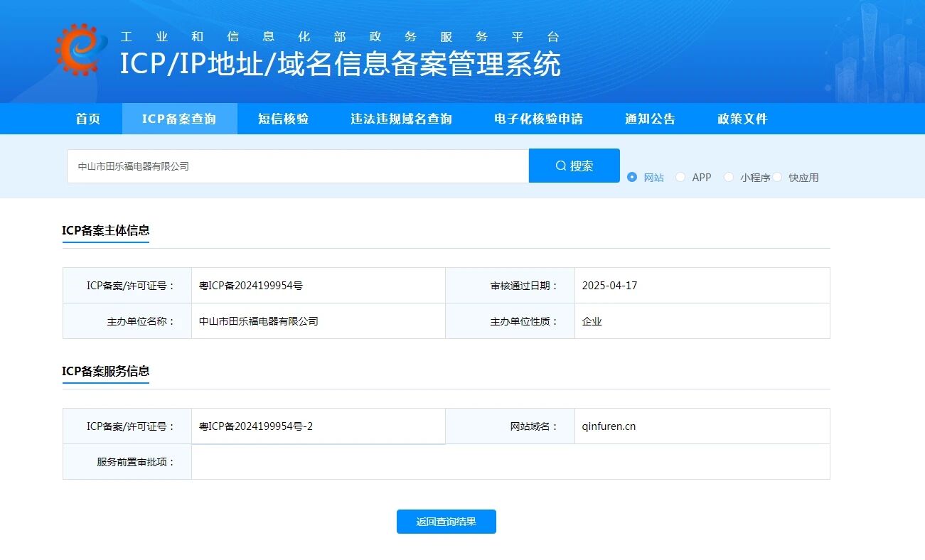Click the magnifier icon in search button
925x560 pixels.
(x=561, y=166)
